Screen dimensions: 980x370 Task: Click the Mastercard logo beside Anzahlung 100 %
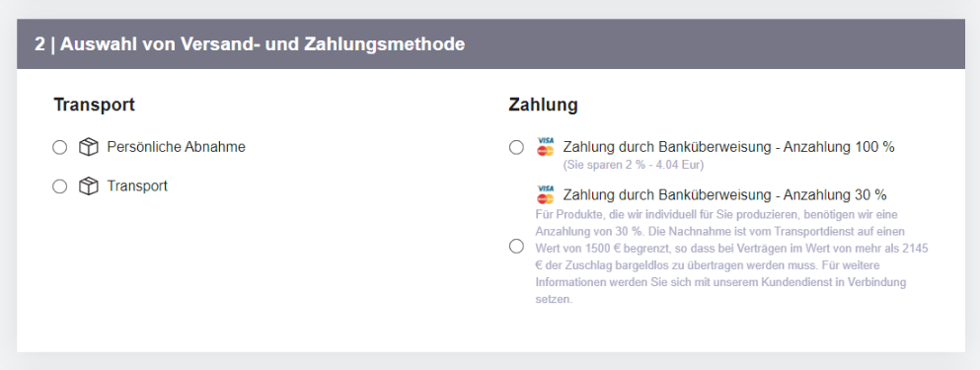pyautogui.click(x=546, y=151)
